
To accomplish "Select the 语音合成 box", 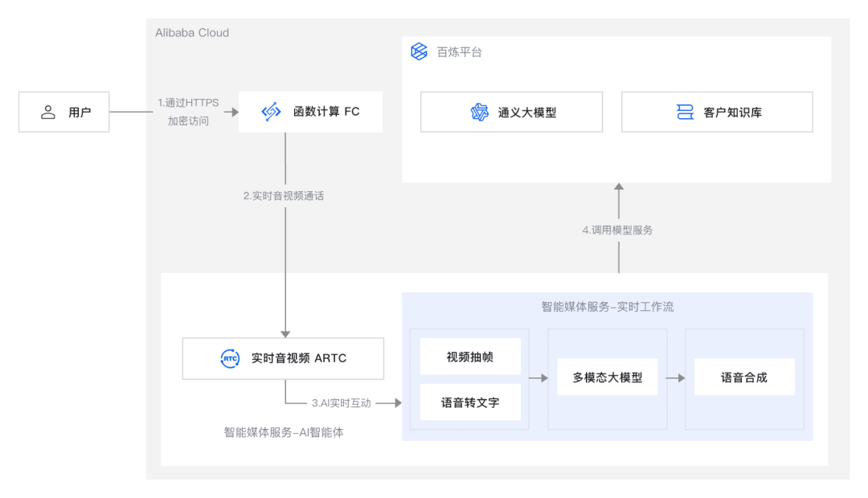I will [744, 378].
